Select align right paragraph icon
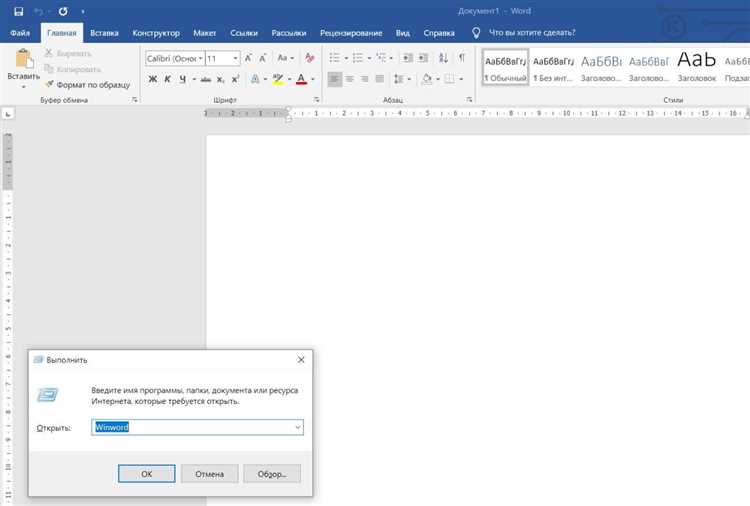Screen dimensions: 750x506 [x=364, y=79]
